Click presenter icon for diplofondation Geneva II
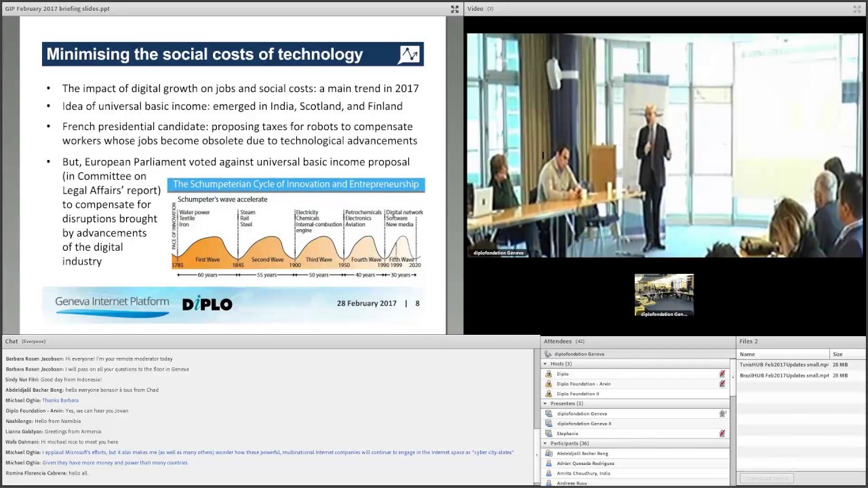Screen dimensions: 868x488 click(x=549, y=424)
